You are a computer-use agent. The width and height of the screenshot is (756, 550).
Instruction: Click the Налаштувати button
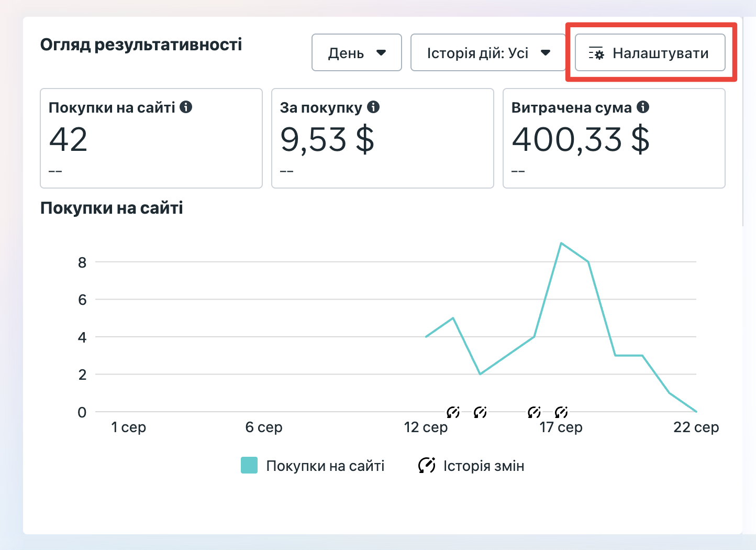point(650,52)
